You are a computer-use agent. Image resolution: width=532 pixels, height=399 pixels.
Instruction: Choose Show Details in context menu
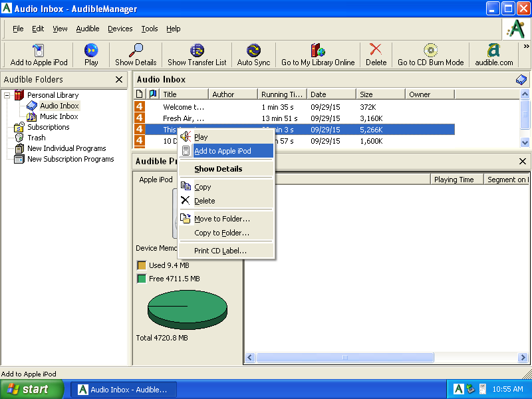[226, 169]
